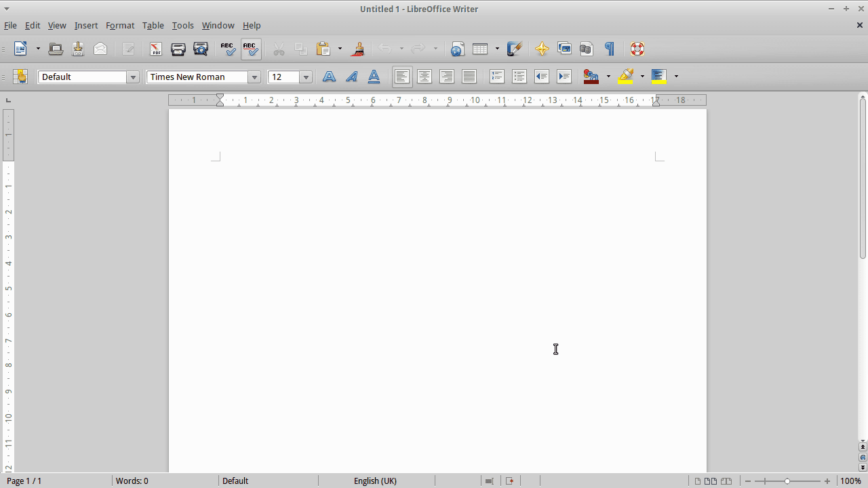Open the Insert menu
868x488 pixels.
(86, 25)
